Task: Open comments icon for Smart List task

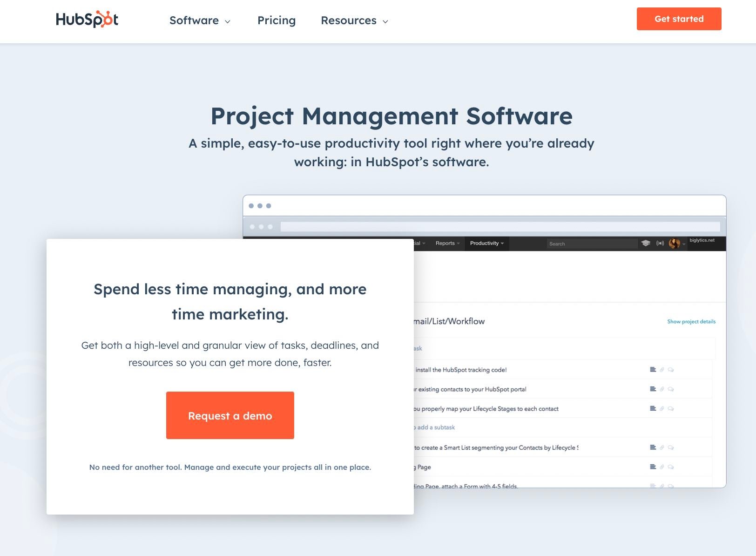Action: pos(671,448)
